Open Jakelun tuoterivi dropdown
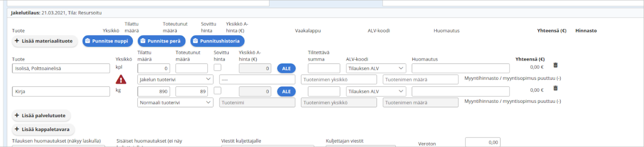Image resolution: width=644 pixels, height=147 pixels. 175,79
